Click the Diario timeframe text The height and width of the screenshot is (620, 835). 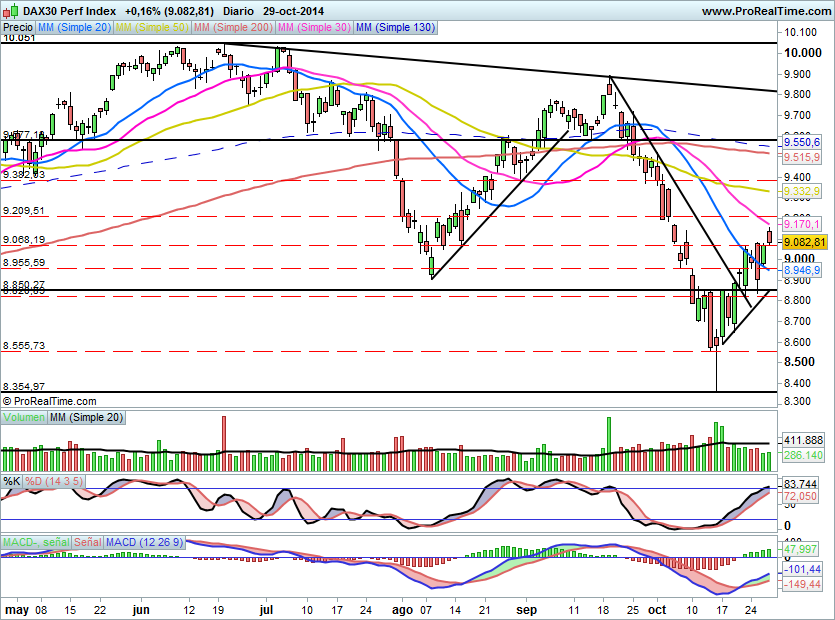click(x=238, y=11)
